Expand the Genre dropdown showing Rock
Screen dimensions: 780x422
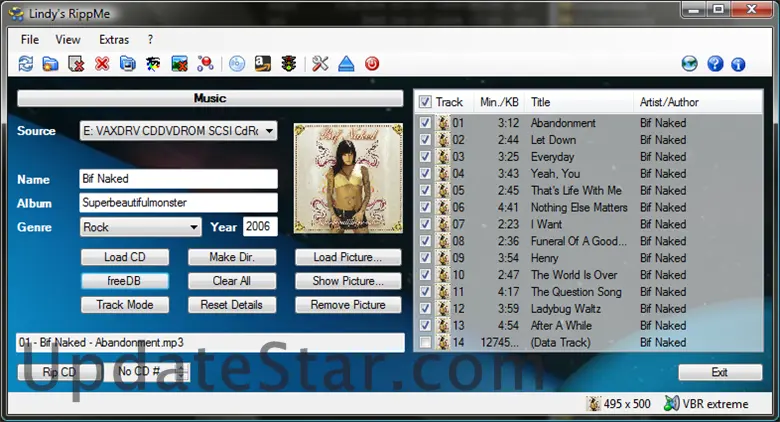193,227
